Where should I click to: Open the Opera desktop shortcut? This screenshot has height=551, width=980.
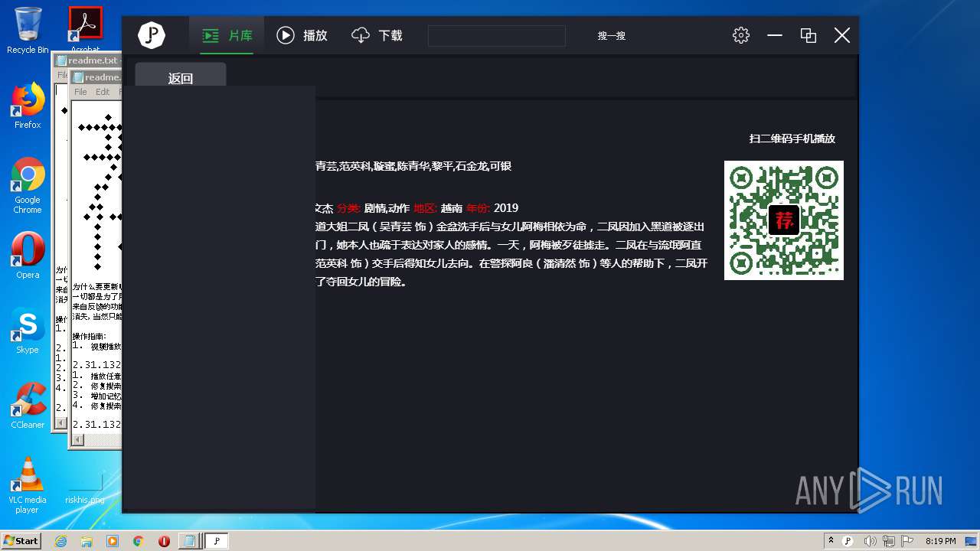click(28, 256)
